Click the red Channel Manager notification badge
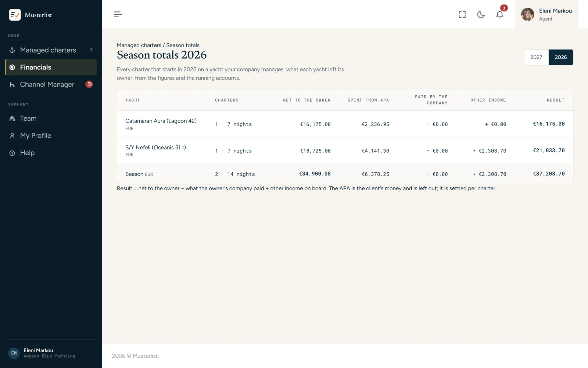 [89, 84]
